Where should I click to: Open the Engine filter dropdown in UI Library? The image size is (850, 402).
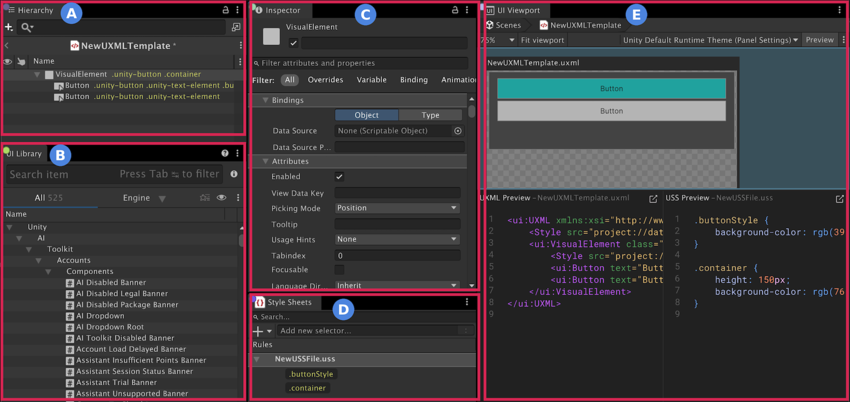click(144, 198)
